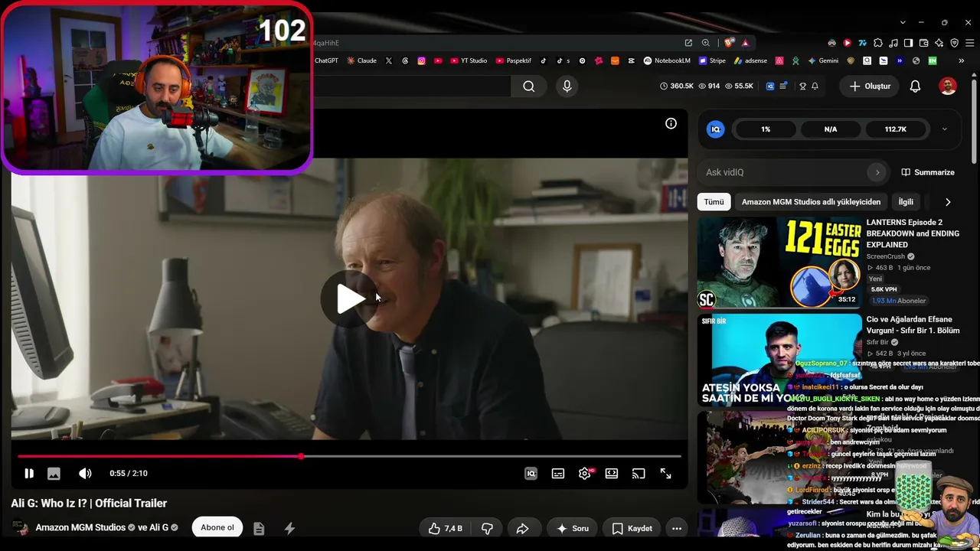Click the 55.5K views stat in header
This screenshot has height=551, width=980.
[739, 86]
